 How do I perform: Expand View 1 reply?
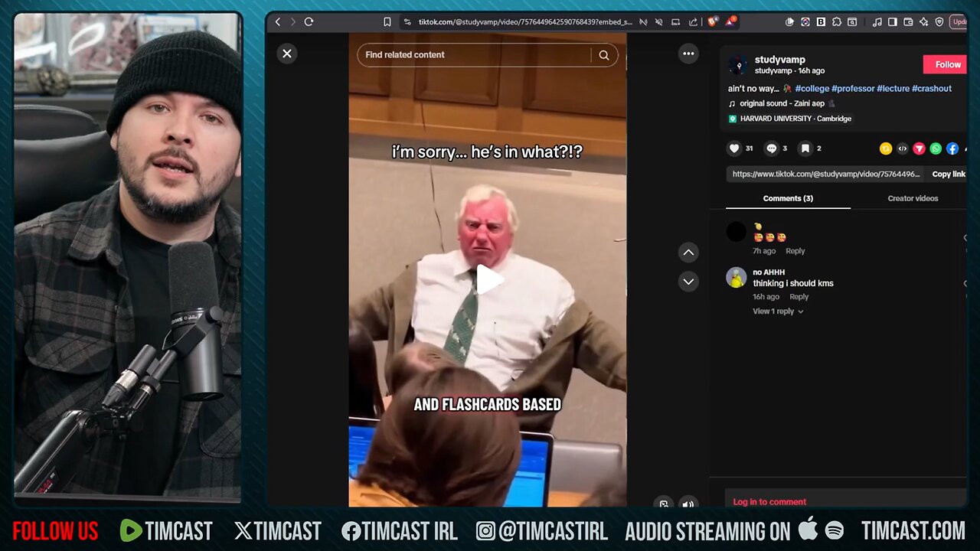[x=778, y=311]
